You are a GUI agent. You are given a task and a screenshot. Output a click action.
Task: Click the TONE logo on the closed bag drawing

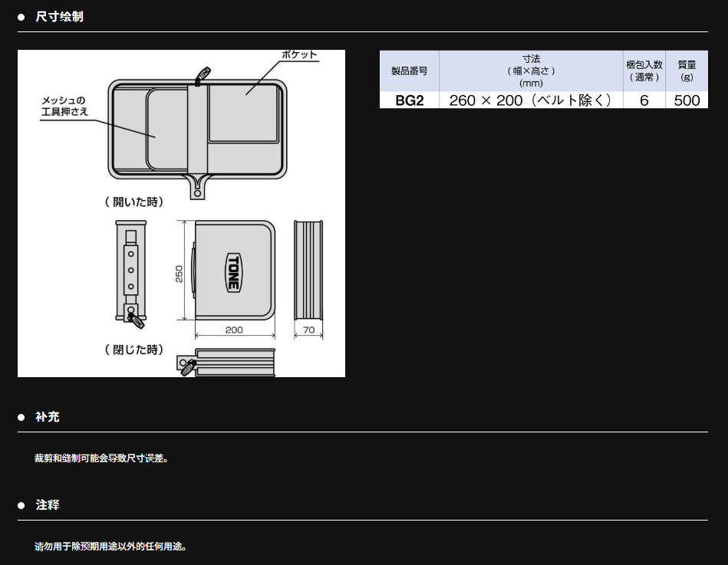tap(232, 271)
